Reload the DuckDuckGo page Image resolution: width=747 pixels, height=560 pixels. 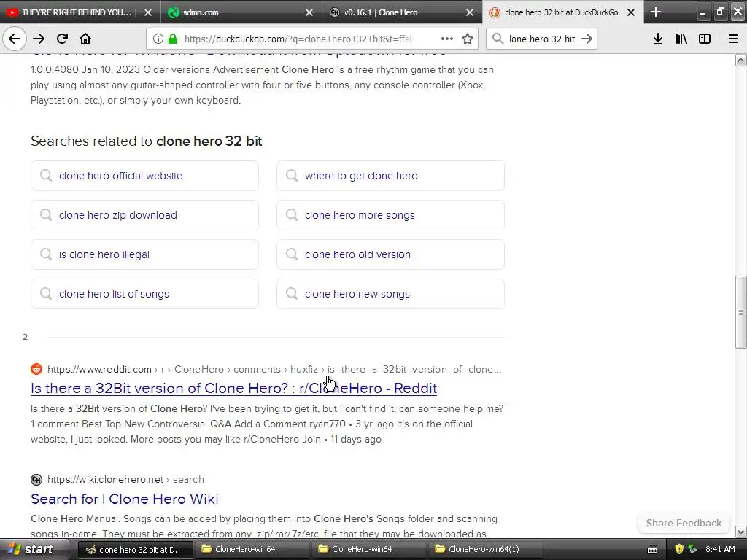[x=62, y=39]
